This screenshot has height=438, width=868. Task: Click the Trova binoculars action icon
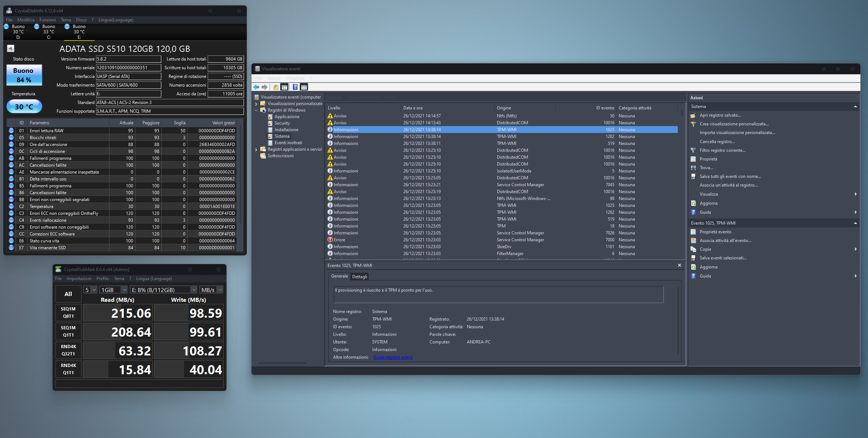(x=693, y=168)
